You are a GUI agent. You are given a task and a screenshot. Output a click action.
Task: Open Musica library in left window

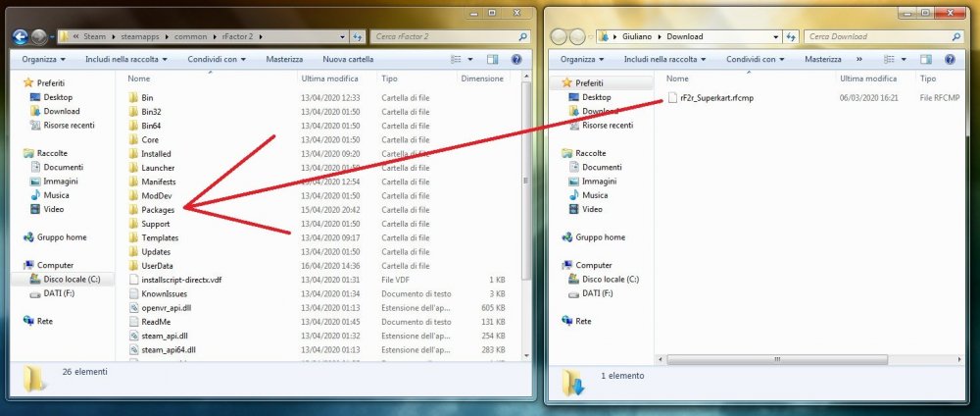pyautogui.click(x=56, y=195)
